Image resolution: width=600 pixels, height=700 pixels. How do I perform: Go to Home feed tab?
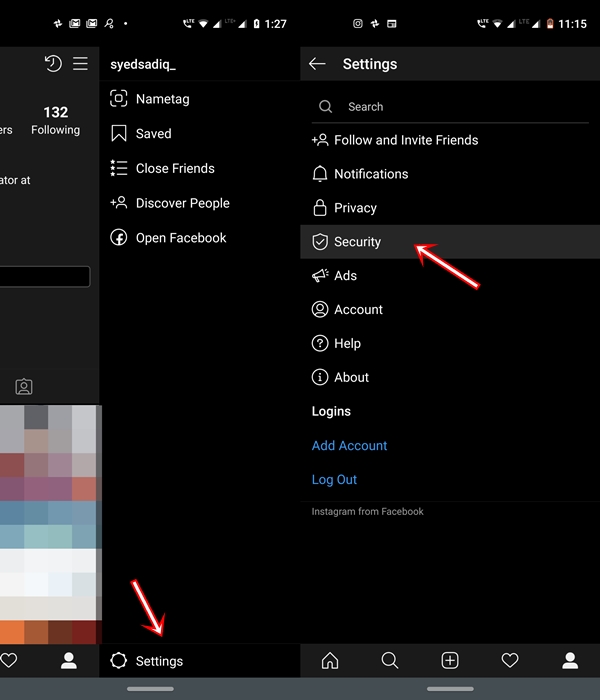pyautogui.click(x=330, y=660)
